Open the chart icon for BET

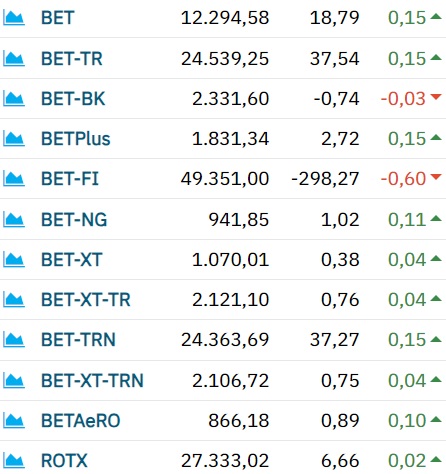pos(14,18)
